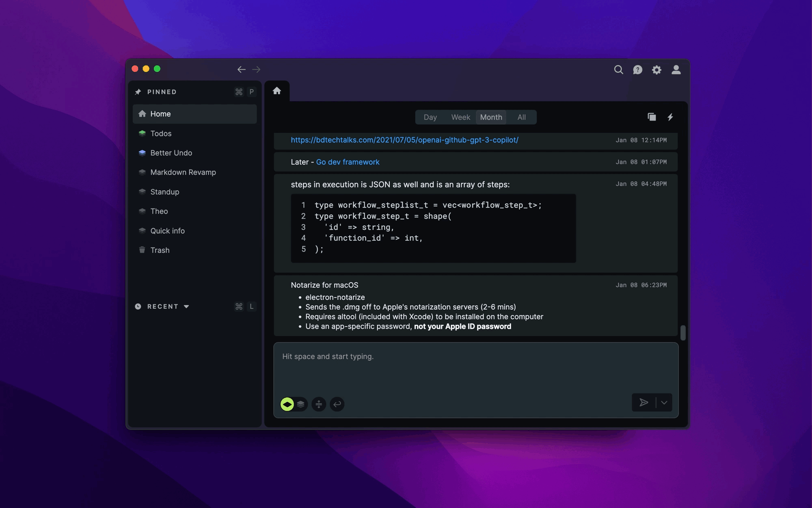Image resolution: width=812 pixels, height=508 pixels.
Task: Open Markdown Revamp in the sidebar
Action: tap(183, 172)
